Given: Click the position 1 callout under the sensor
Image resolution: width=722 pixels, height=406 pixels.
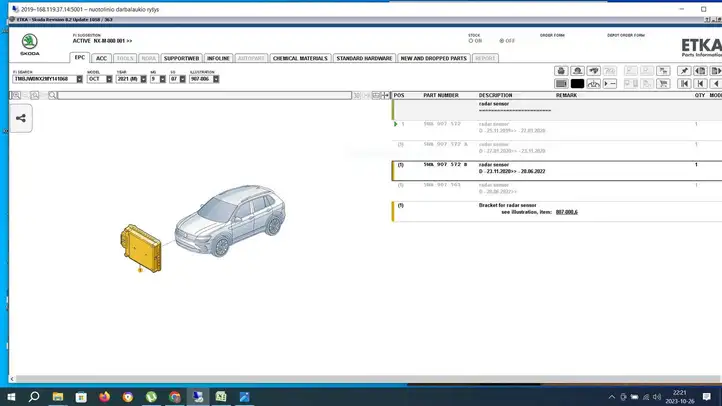Looking at the screenshot, I should click(140, 270).
